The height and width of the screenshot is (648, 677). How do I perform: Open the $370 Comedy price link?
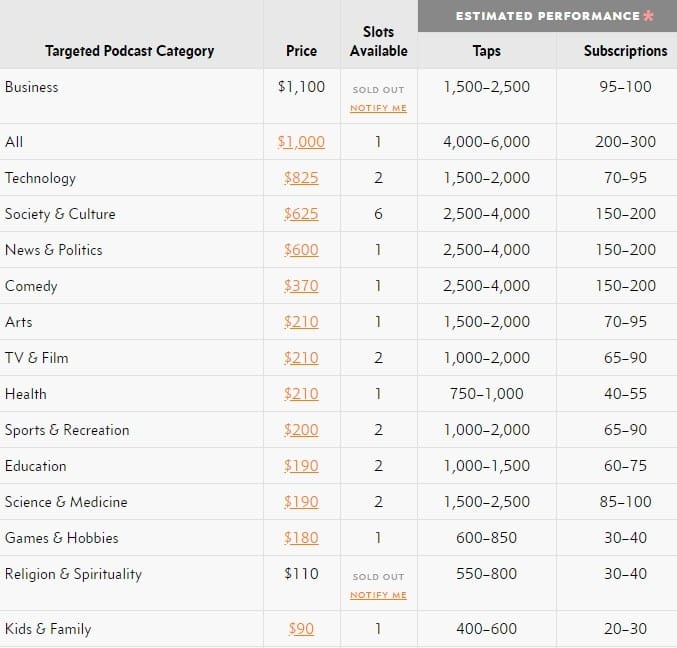pyautogui.click(x=301, y=286)
